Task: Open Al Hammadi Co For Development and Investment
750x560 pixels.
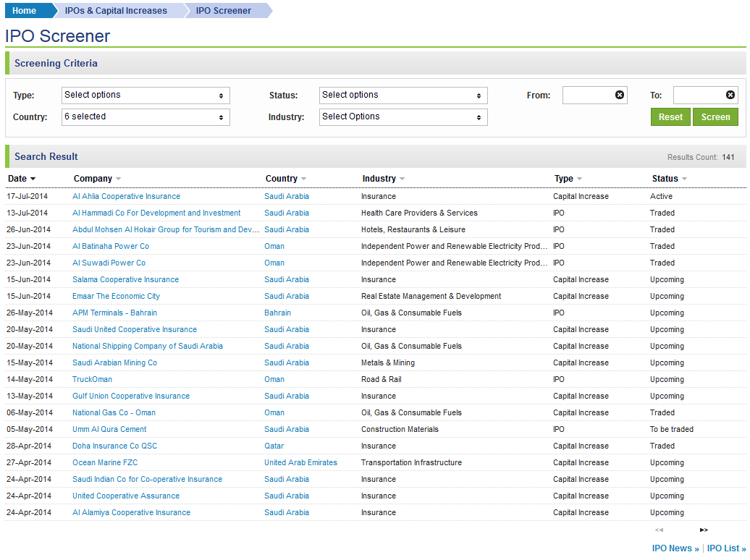Action: 156,213
